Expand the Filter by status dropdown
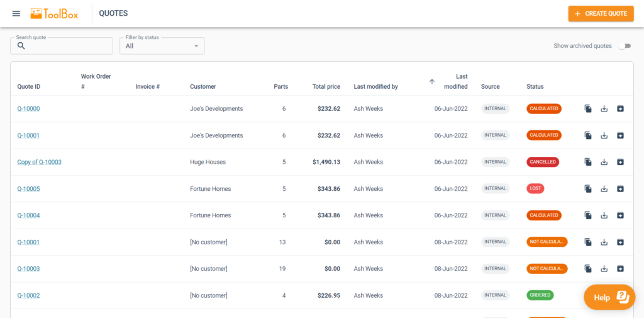The height and width of the screenshot is (318, 644). pos(164,46)
